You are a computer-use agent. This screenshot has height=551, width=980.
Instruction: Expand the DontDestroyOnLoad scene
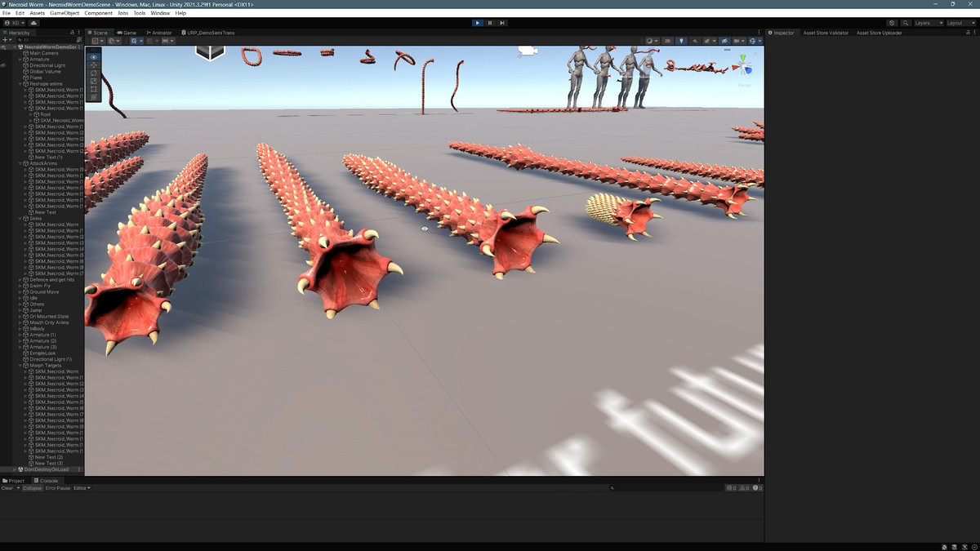pyautogui.click(x=15, y=469)
